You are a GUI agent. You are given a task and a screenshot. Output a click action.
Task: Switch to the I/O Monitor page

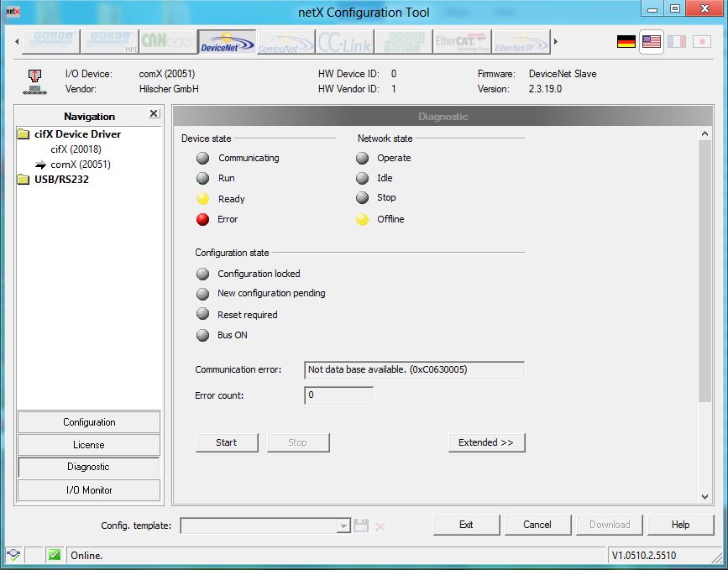pyautogui.click(x=89, y=490)
